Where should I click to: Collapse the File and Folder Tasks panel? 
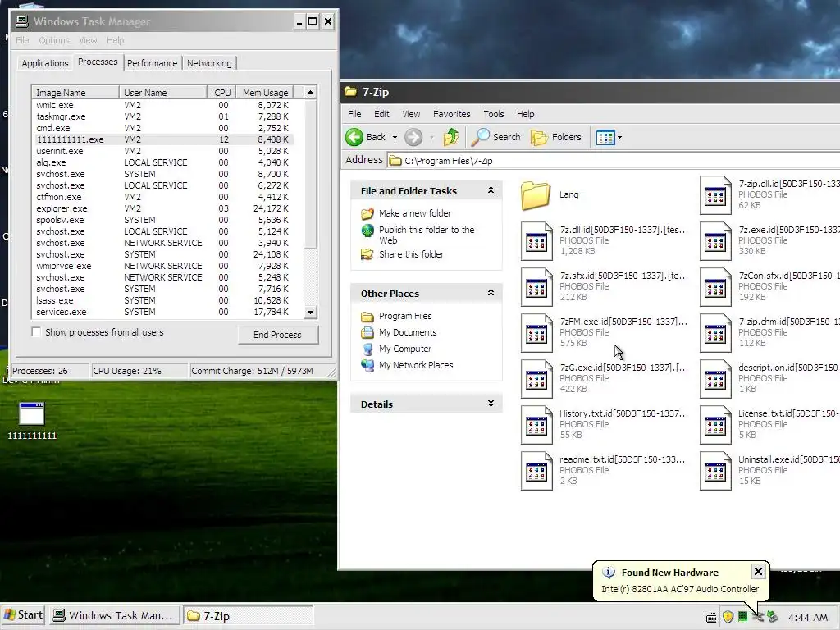(x=491, y=190)
